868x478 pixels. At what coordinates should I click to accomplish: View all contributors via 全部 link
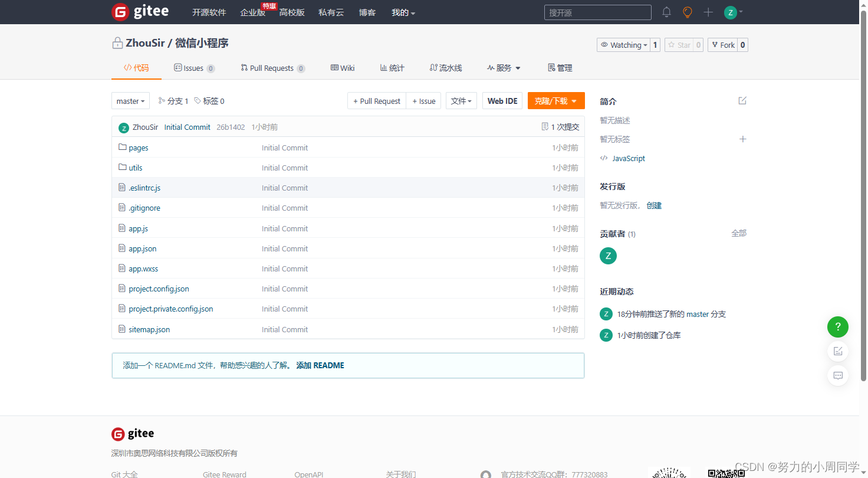[x=739, y=233]
